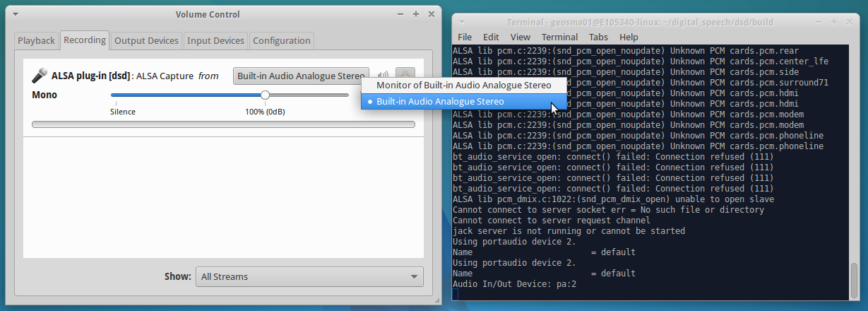Close the Terminal window
Screen dimensions: 868x311
tap(849, 23)
